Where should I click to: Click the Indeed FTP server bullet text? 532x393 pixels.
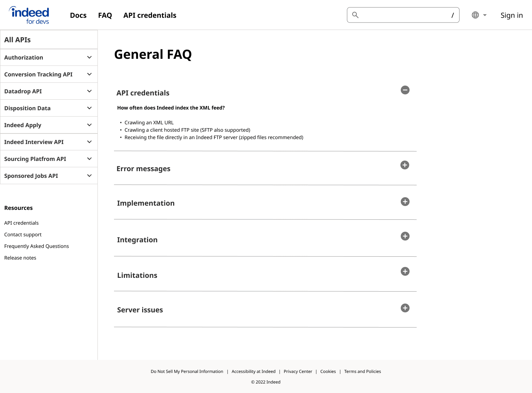coord(214,137)
